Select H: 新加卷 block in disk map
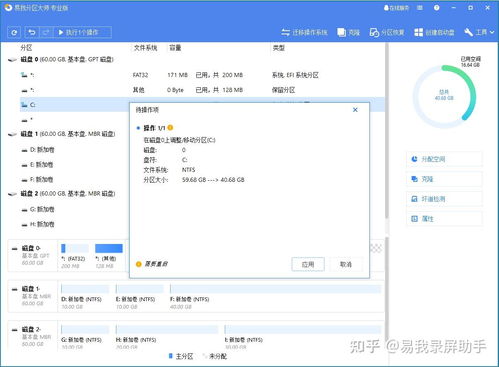Screen dimensions: 499x367 [167, 337]
